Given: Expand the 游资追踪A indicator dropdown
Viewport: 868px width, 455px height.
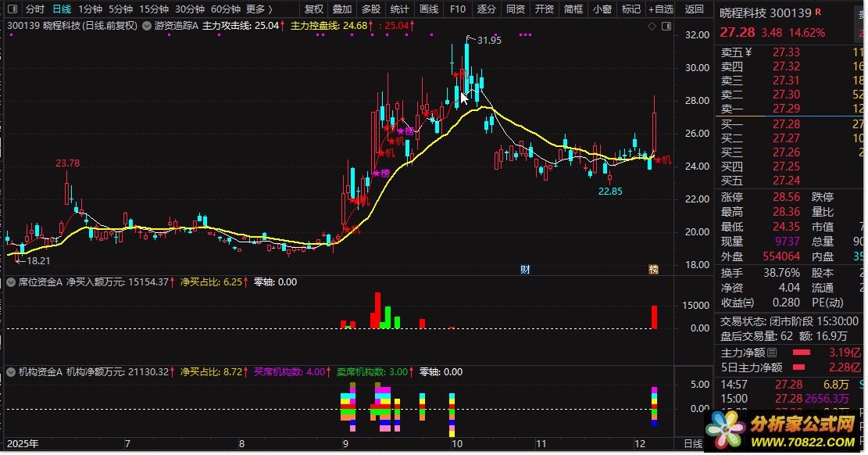Looking at the screenshot, I should pos(147,26).
